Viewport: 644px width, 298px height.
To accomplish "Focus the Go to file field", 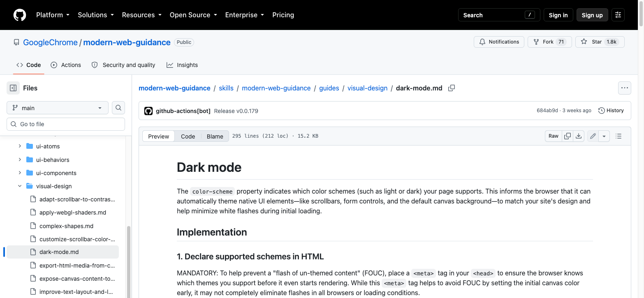I will pos(66,124).
